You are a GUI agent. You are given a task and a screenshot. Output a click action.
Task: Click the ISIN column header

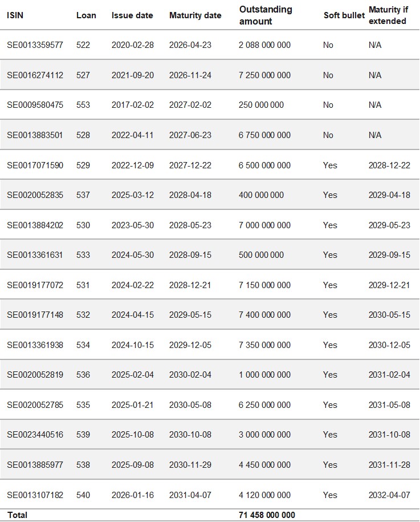pyautogui.click(x=15, y=15)
